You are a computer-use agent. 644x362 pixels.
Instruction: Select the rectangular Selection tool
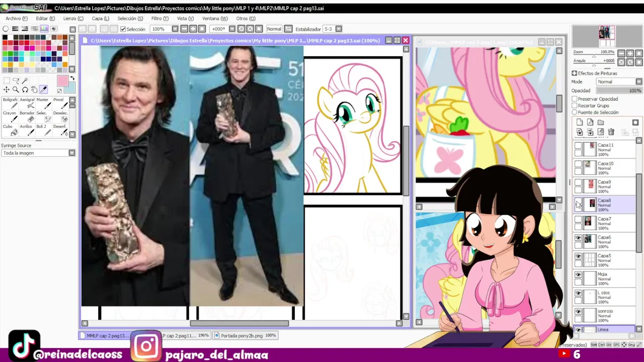tap(7, 80)
